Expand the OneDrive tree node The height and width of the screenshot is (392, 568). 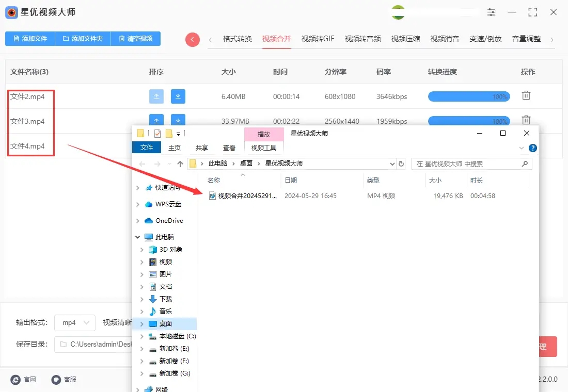coord(138,221)
